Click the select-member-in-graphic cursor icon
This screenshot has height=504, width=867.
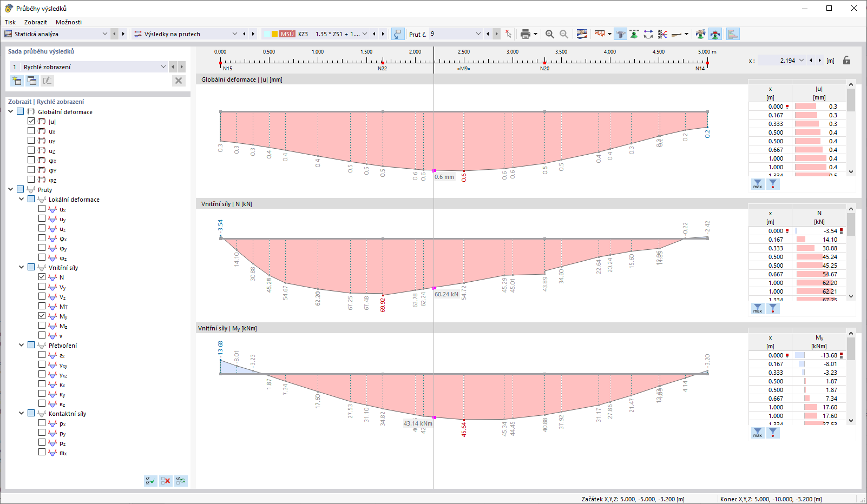508,34
